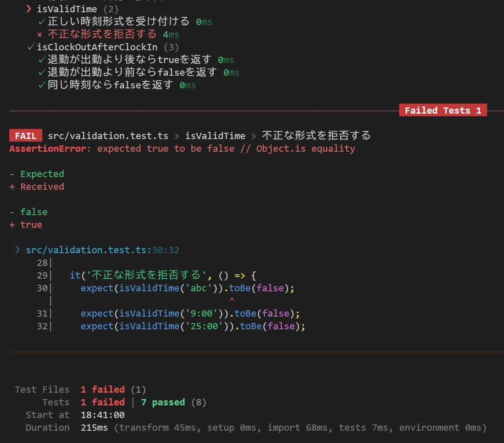Viewport: 504px width, 443px height.
Task: Select isValidTime in the failure breadcrumb
Action: coord(215,136)
